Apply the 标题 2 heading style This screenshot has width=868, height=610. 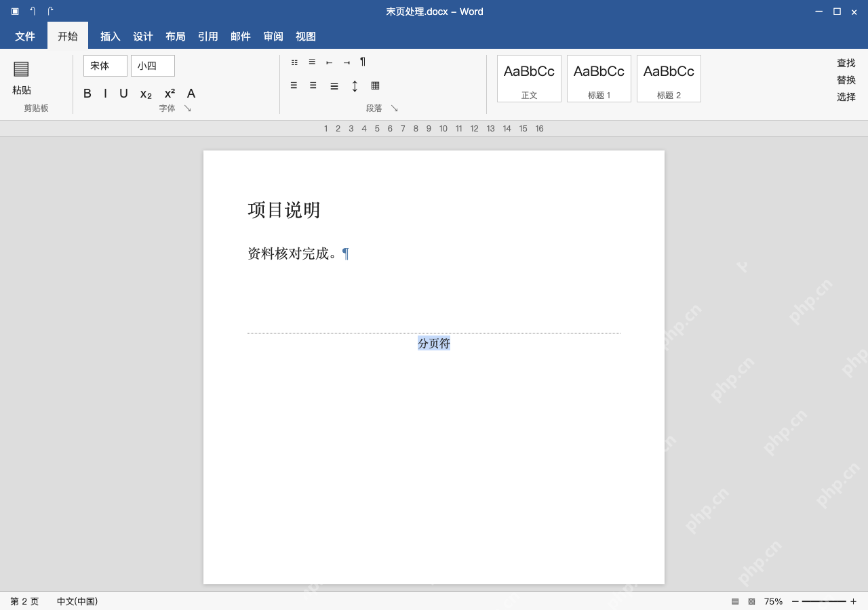point(669,79)
